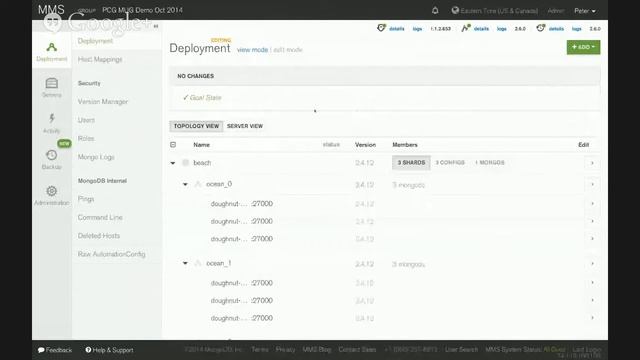Click details link beside version 1.1.2.653
The height and width of the screenshot is (360, 640).
coord(397,29)
